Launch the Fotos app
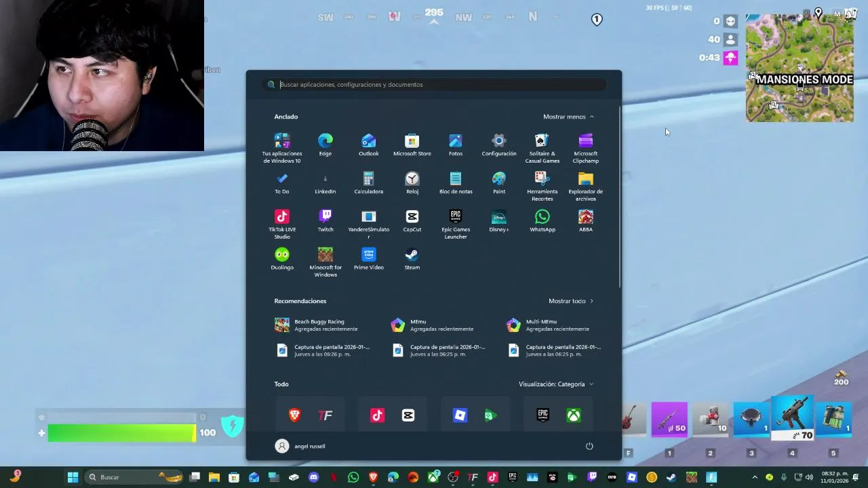 point(456,145)
